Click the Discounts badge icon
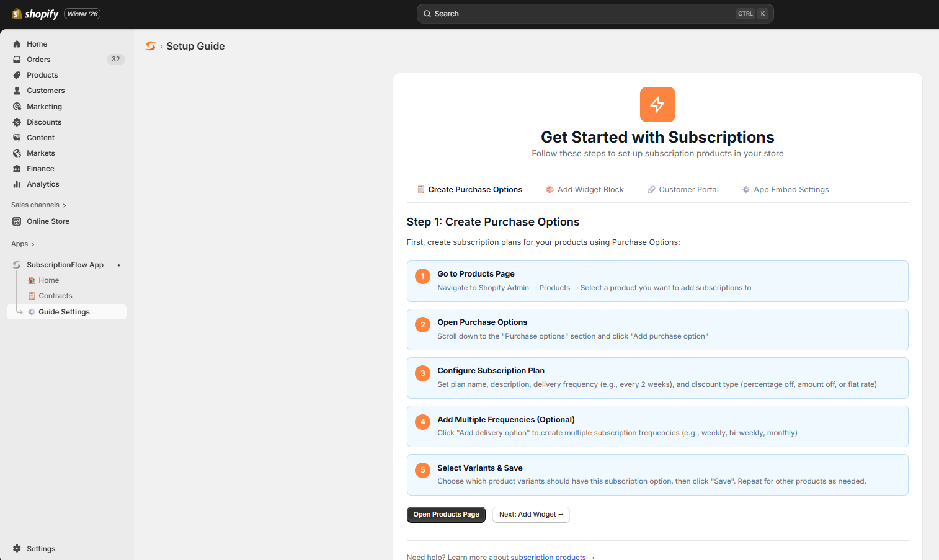 pos(17,122)
